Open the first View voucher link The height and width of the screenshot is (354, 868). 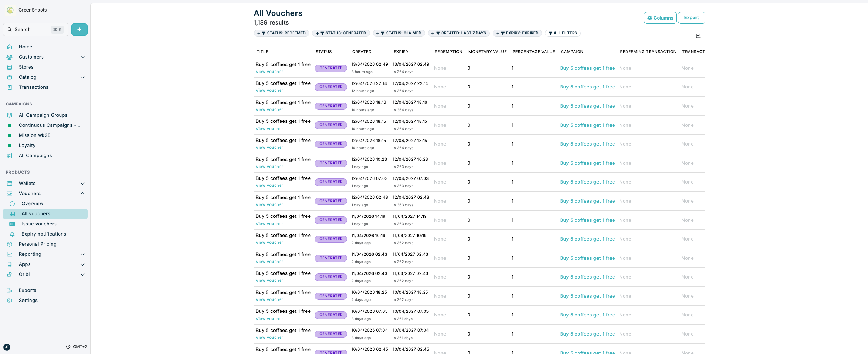click(269, 72)
